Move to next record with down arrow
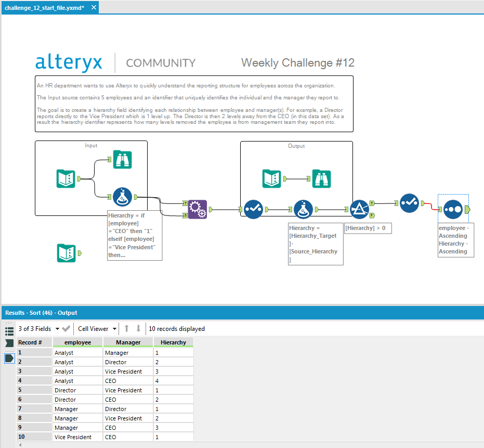This screenshot has width=484, height=448. (x=139, y=328)
